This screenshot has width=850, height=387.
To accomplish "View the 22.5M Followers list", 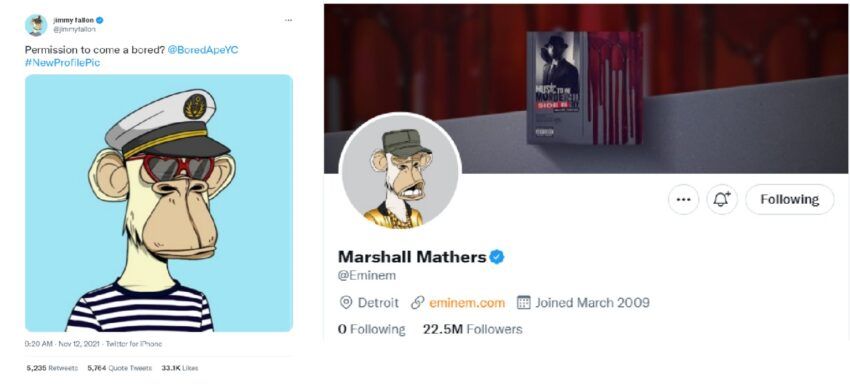I will point(472,330).
